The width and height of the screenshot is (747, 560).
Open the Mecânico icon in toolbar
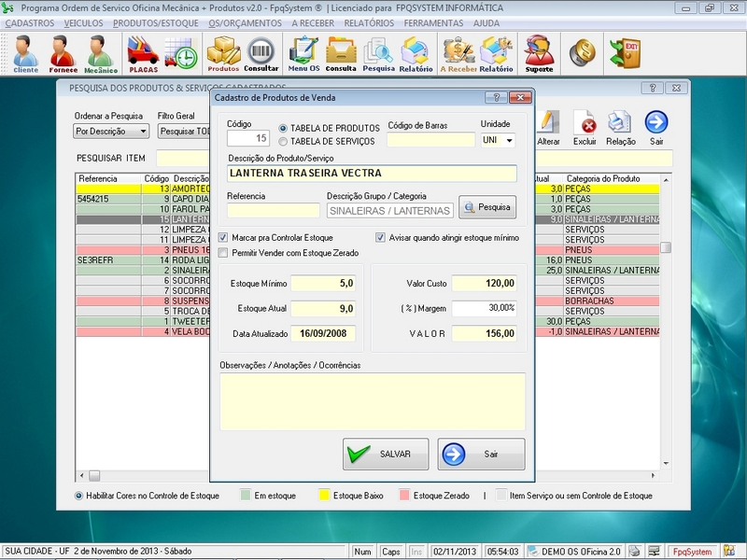coord(101,54)
